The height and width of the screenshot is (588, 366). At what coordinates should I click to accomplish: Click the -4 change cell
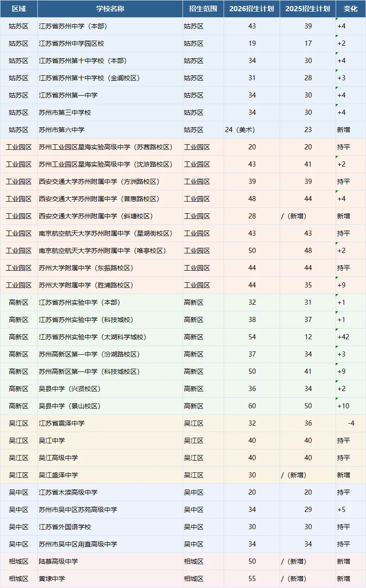351,423
